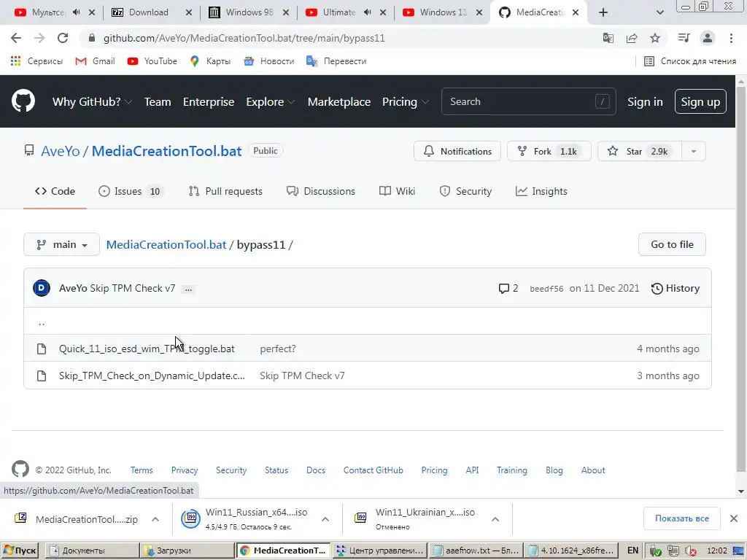Open Marketplace menu item
The height and width of the screenshot is (560, 747).
tap(339, 101)
